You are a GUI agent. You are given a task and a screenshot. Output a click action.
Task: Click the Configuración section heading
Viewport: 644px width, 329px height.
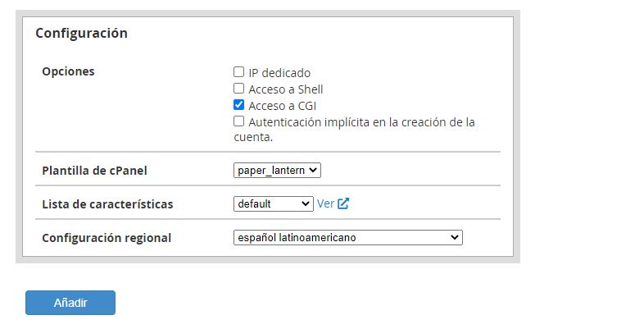81,34
